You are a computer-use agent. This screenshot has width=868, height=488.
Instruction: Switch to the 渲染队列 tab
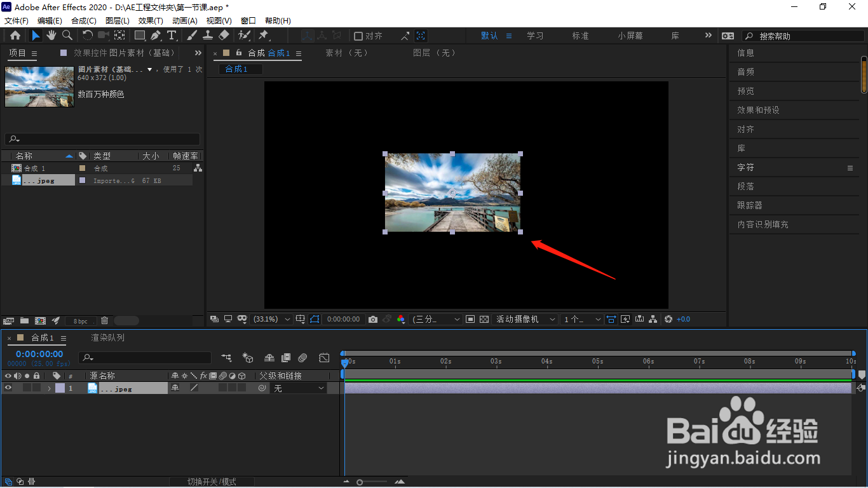(107, 337)
